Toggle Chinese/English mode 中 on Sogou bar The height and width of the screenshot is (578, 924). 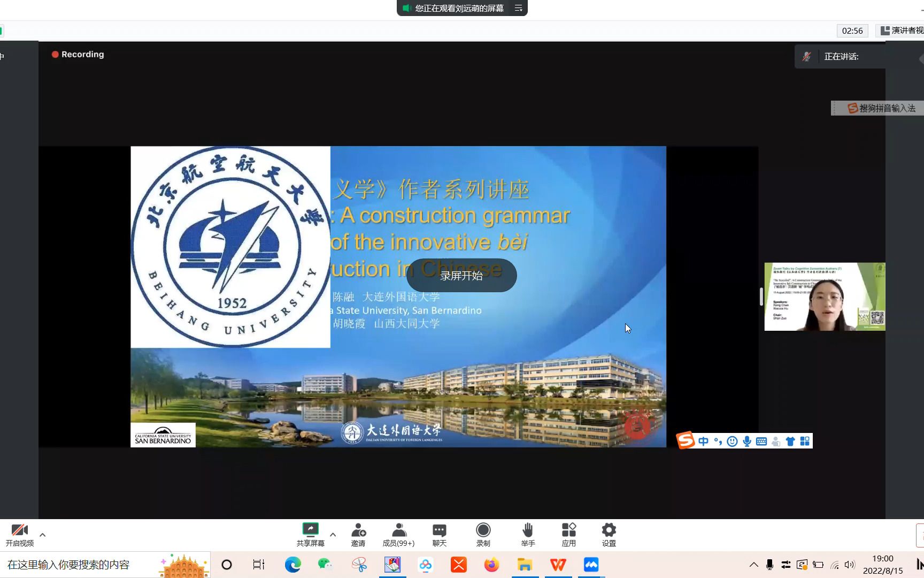point(703,441)
